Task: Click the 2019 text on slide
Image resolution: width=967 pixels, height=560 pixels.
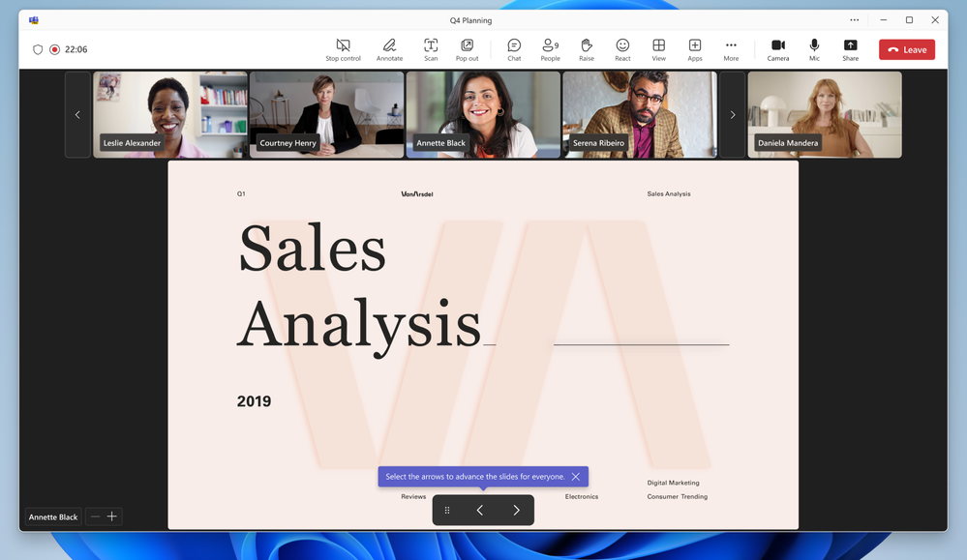Action: 254,401
